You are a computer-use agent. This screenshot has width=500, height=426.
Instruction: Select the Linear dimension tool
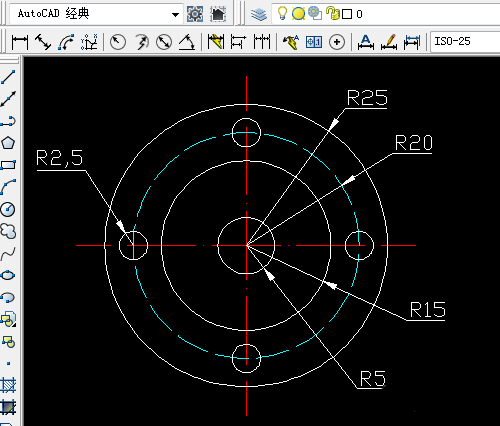pyautogui.click(x=20, y=42)
